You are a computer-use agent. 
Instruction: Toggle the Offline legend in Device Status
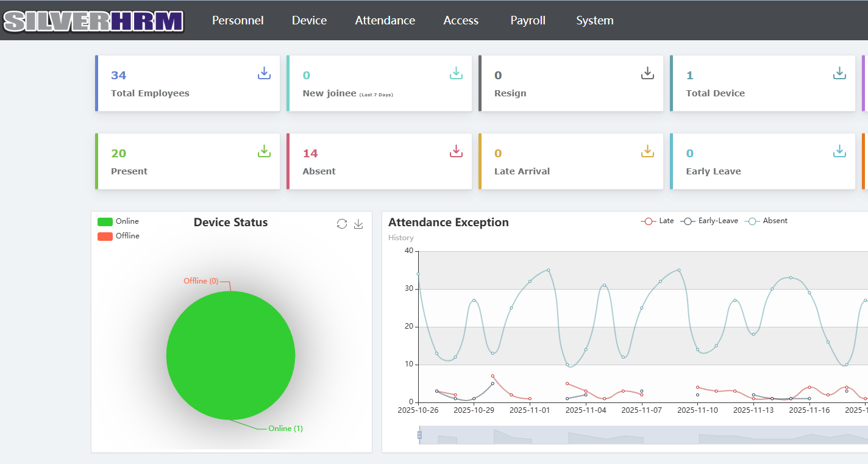(x=118, y=236)
